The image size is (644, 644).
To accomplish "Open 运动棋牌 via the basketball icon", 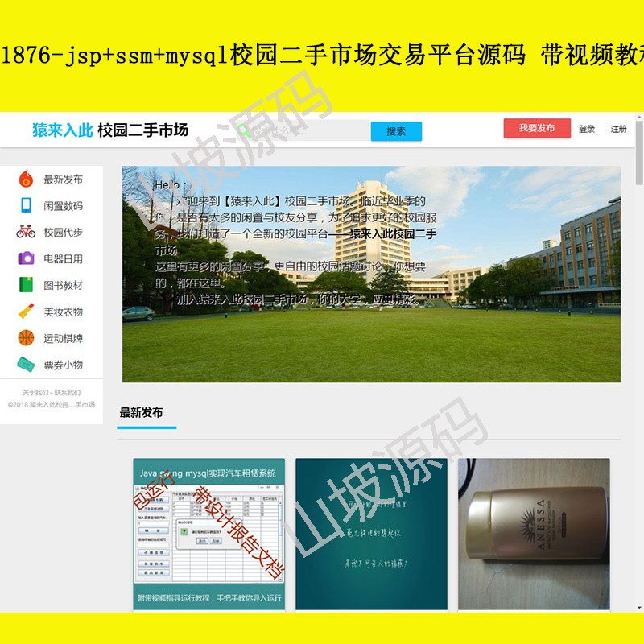I will click(x=27, y=337).
